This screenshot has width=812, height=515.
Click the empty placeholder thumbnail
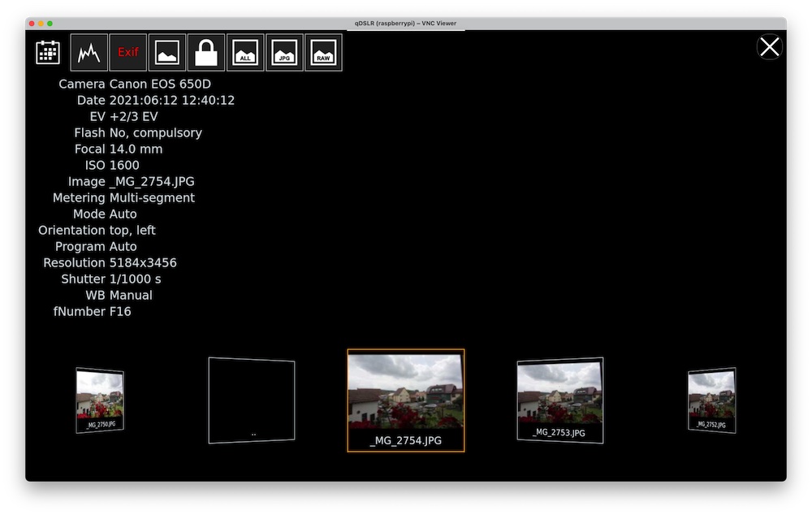point(251,400)
